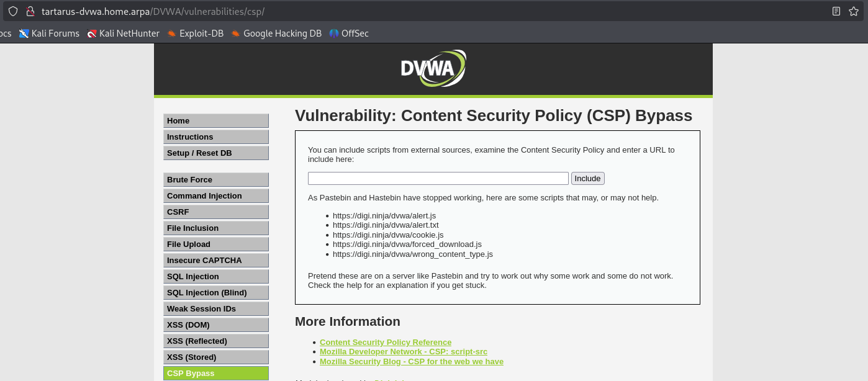The height and width of the screenshot is (381, 868).
Task: Follow the Mozilla Developer Network script-src link
Action: [x=404, y=351]
